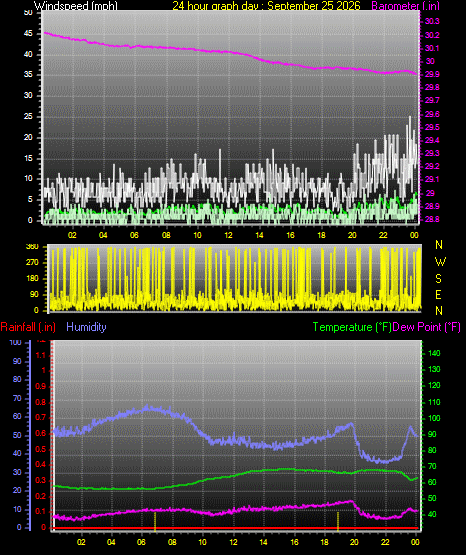This screenshot has height=555, width=466.
Task: Click the "15" windspeed scale value
Action: point(28,158)
